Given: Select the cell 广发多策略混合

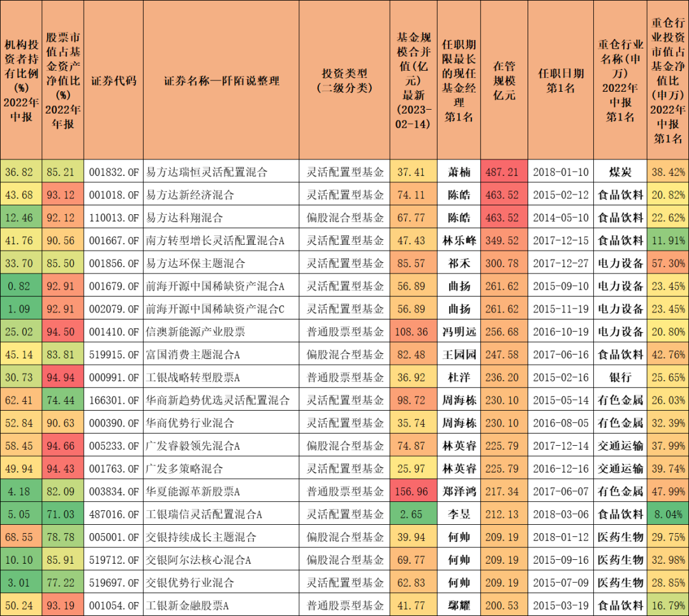Looking at the screenshot, I should [221, 469].
